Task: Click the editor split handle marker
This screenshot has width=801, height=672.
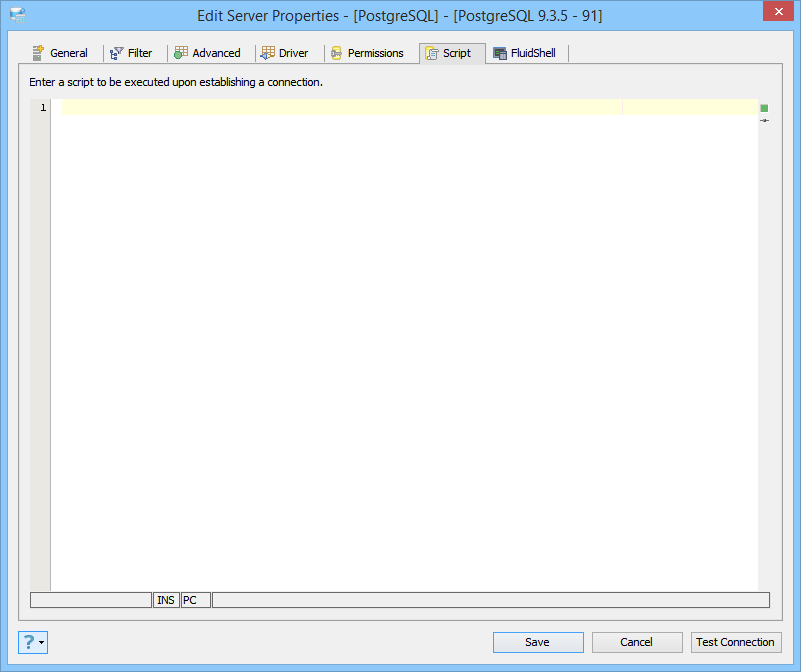Action: pyautogui.click(x=764, y=121)
